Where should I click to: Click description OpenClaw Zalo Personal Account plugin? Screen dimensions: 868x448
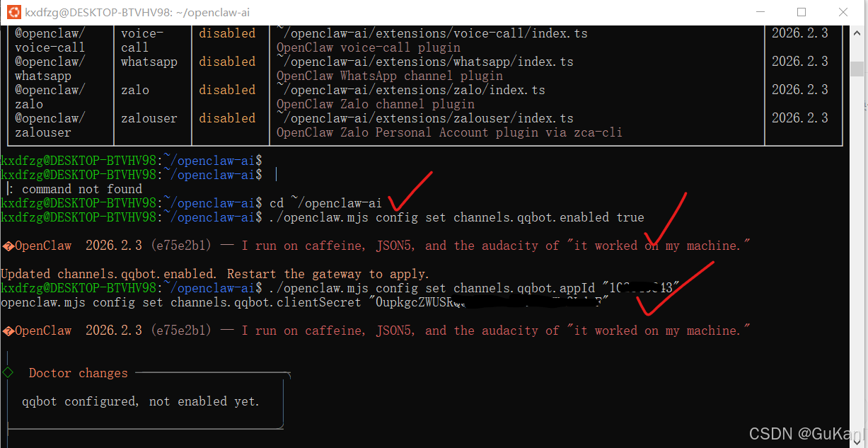coord(449,132)
